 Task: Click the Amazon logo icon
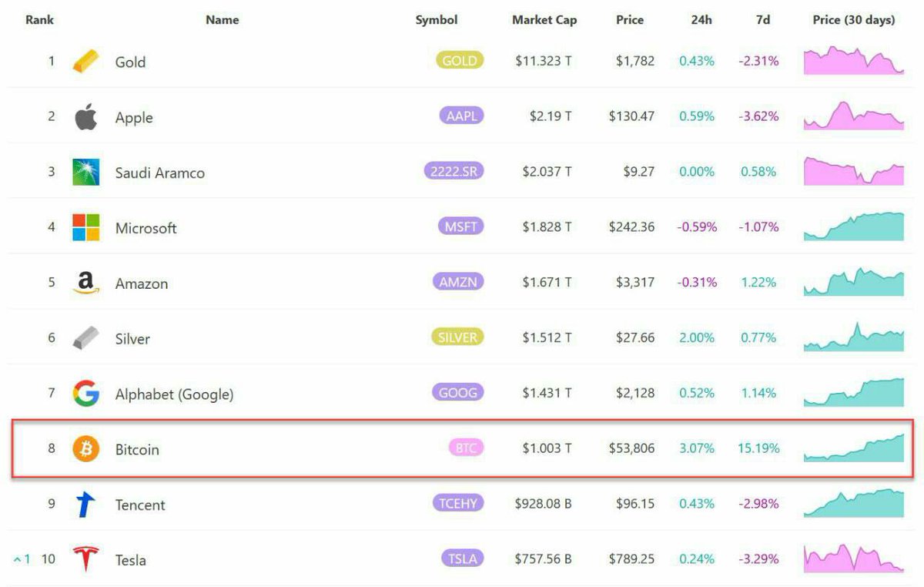coord(85,283)
